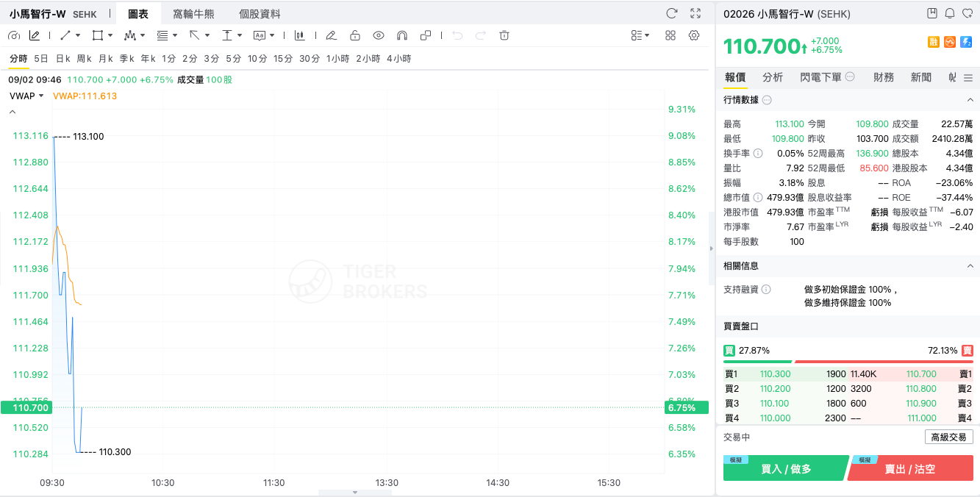This screenshot has height=497, width=980.
Task: Click info icon beside 支持融資
Action: [x=766, y=290]
